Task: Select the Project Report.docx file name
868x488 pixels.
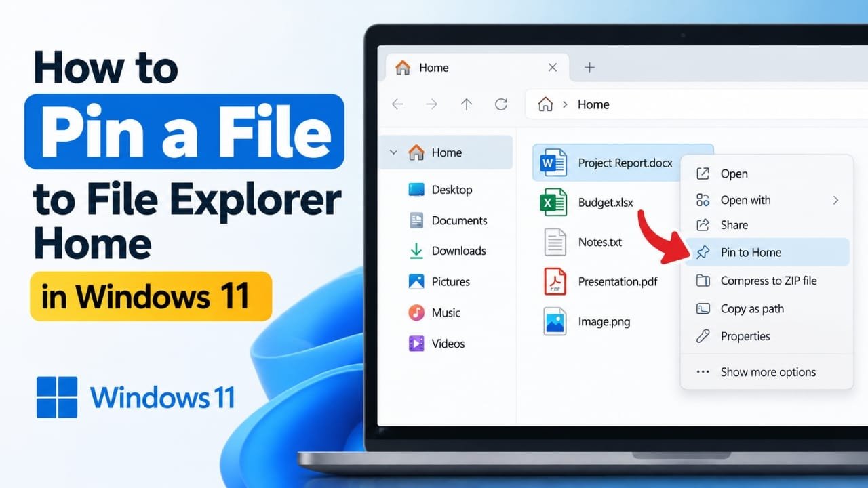Action: (625, 163)
